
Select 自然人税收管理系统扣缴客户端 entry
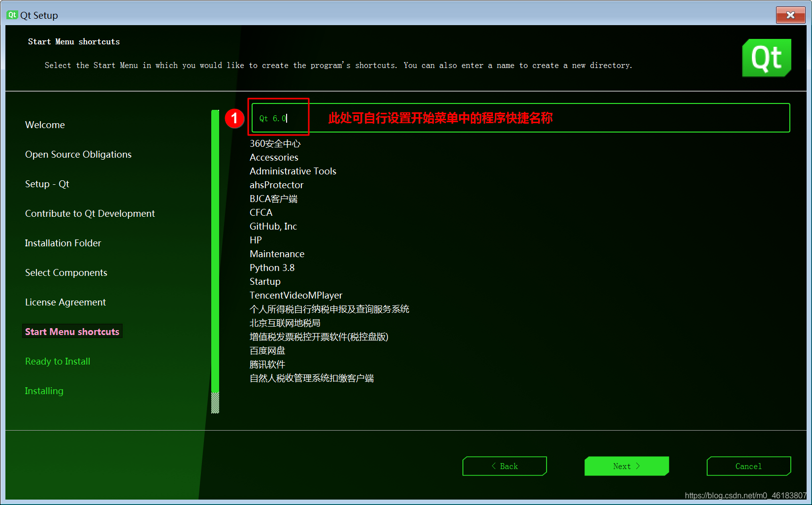pos(312,378)
